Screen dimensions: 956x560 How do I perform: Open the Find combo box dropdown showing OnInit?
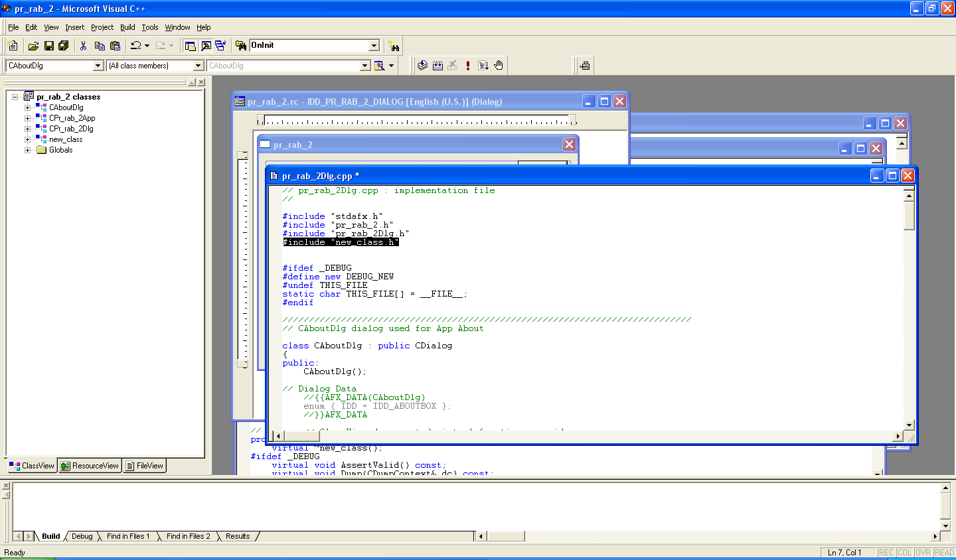[374, 46]
